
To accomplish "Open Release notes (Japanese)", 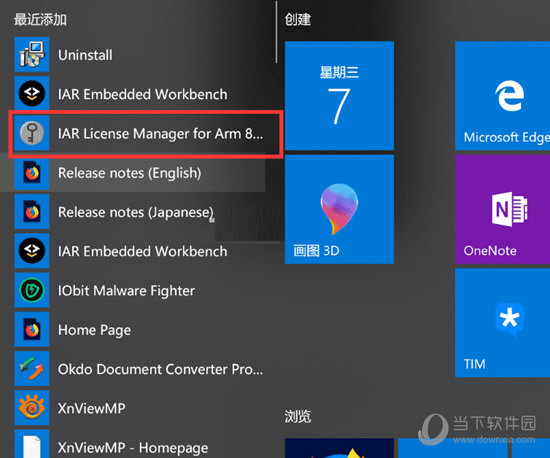I will pyautogui.click(x=136, y=212).
